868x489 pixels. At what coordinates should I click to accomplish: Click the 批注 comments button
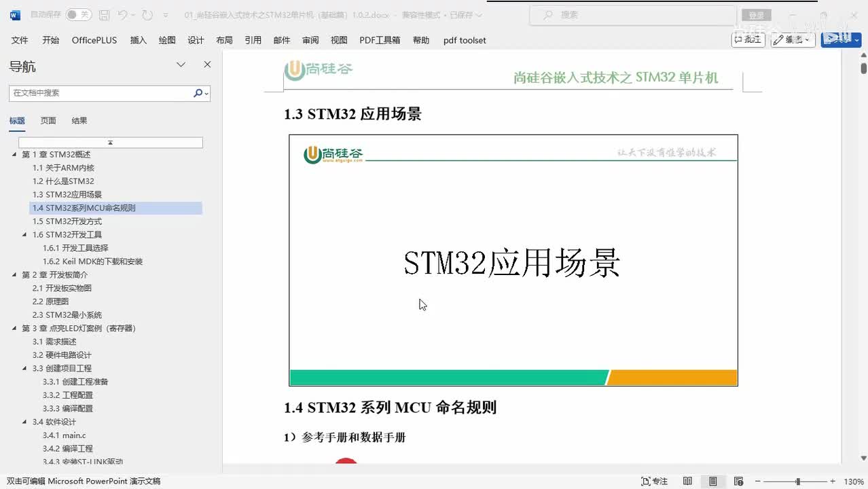click(748, 39)
